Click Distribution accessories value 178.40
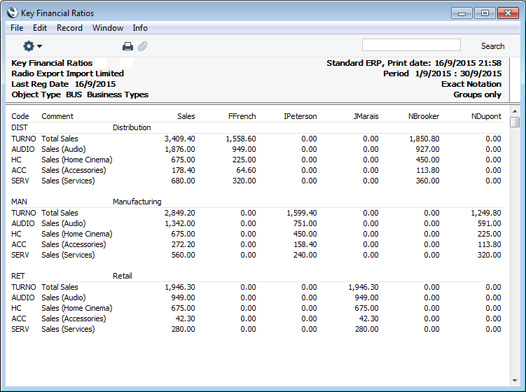Screen dimensions: 526x392 (x=183, y=170)
